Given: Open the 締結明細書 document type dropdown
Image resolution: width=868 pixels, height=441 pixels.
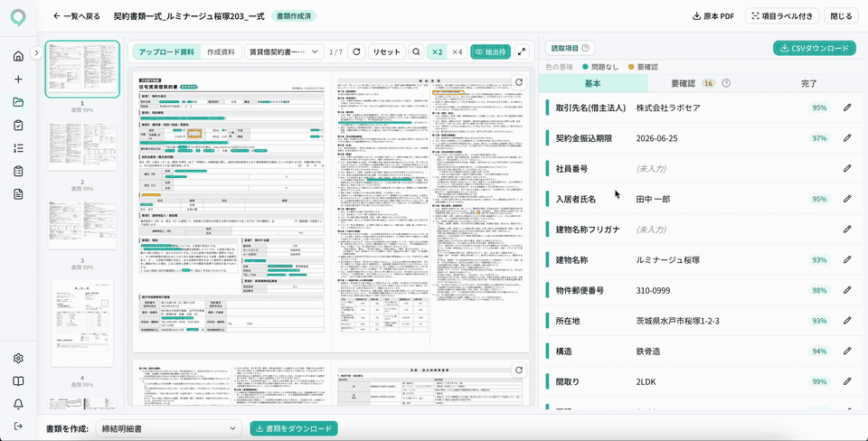Looking at the screenshot, I should point(169,429).
